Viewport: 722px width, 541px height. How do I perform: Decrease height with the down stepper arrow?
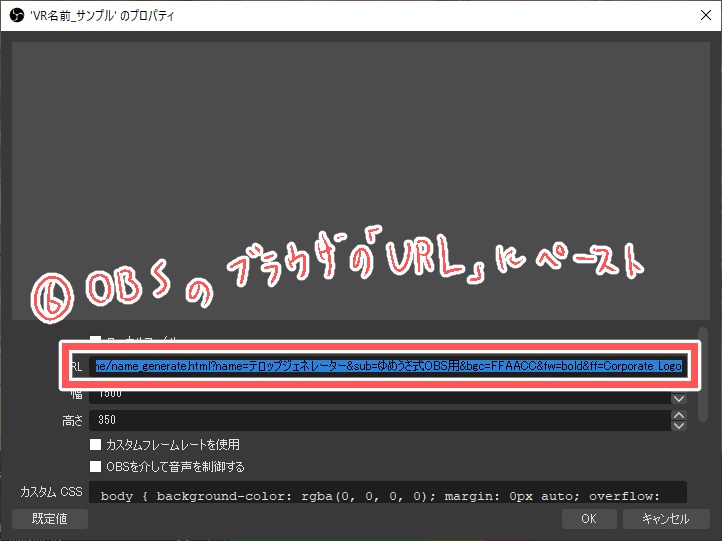coord(679,425)
